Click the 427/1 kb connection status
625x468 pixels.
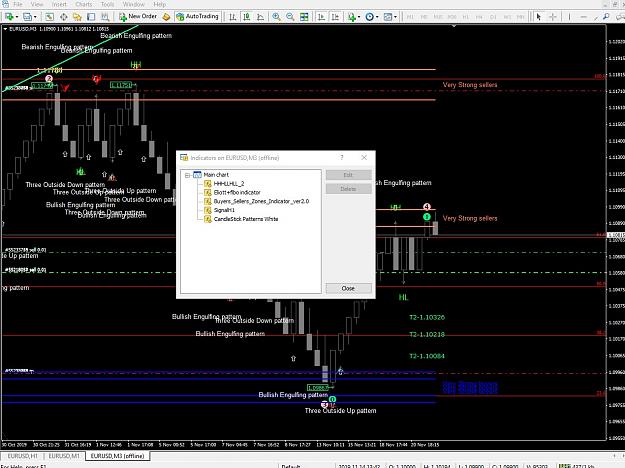[x=576, y=466]
